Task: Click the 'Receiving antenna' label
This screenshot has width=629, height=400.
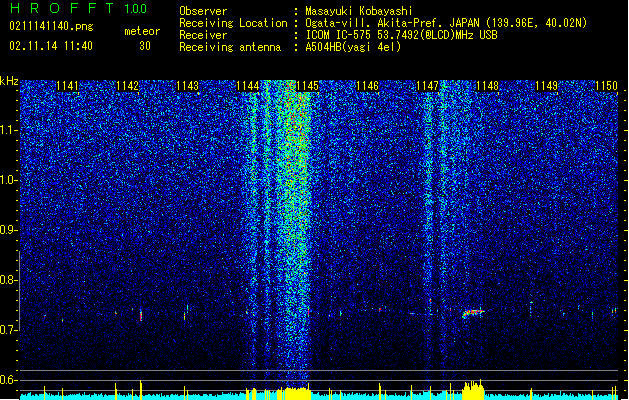Action: coord(230,47)
